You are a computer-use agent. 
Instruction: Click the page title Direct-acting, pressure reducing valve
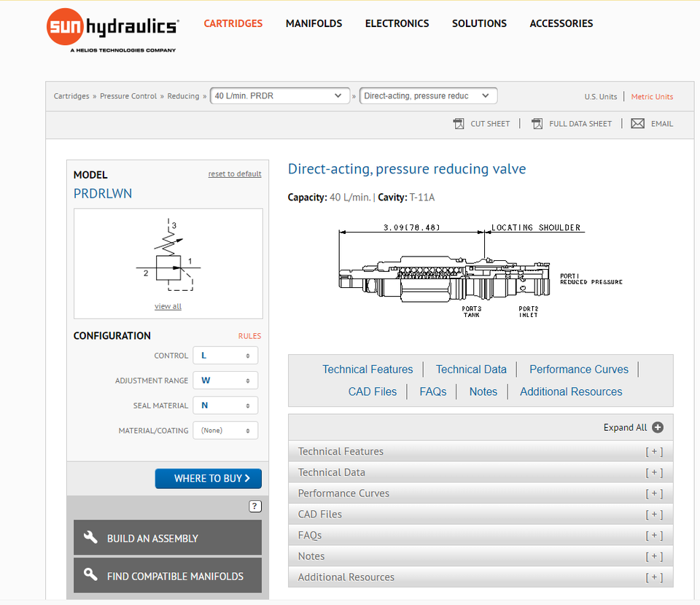tap(407, 169)
